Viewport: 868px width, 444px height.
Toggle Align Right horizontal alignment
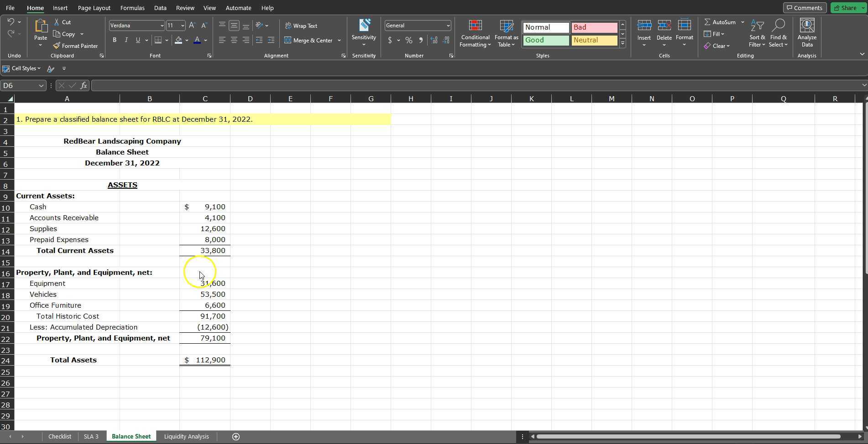246,40
